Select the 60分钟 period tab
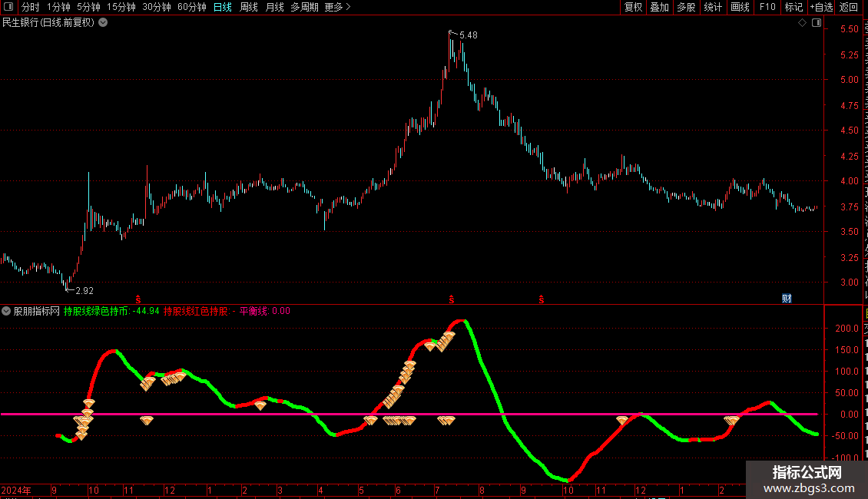The image size is (868, 499). pyautogui.click(x=192, y=7)
